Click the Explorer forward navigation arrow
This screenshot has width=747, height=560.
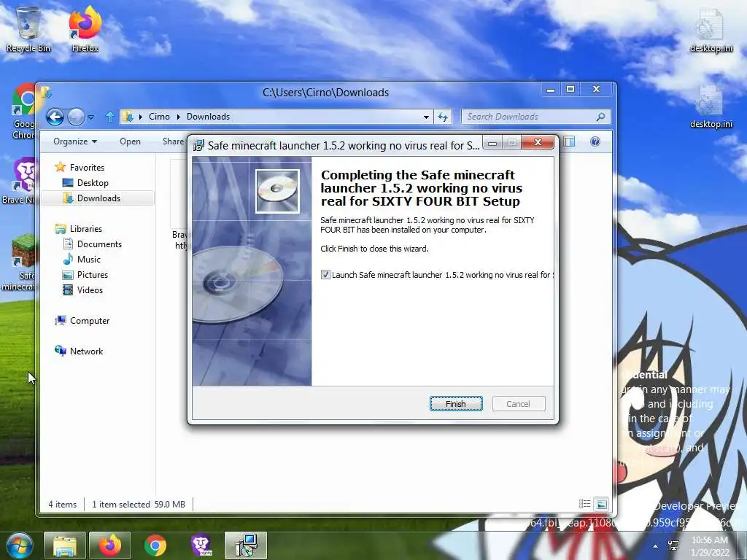(x=76, y=117)
